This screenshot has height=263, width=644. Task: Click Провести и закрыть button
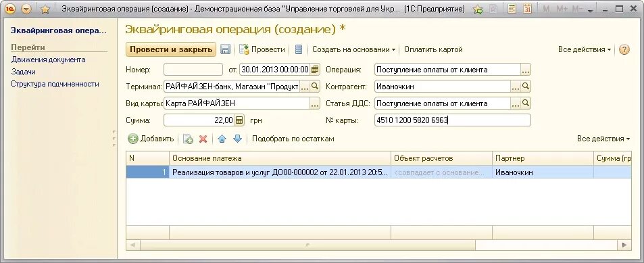tap(170, 49)
